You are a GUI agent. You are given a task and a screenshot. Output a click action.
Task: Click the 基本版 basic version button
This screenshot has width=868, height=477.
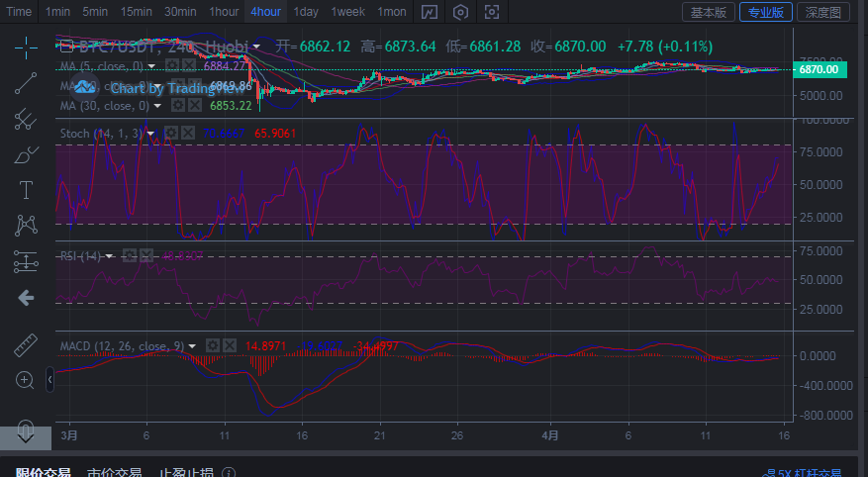click(708, 12)
